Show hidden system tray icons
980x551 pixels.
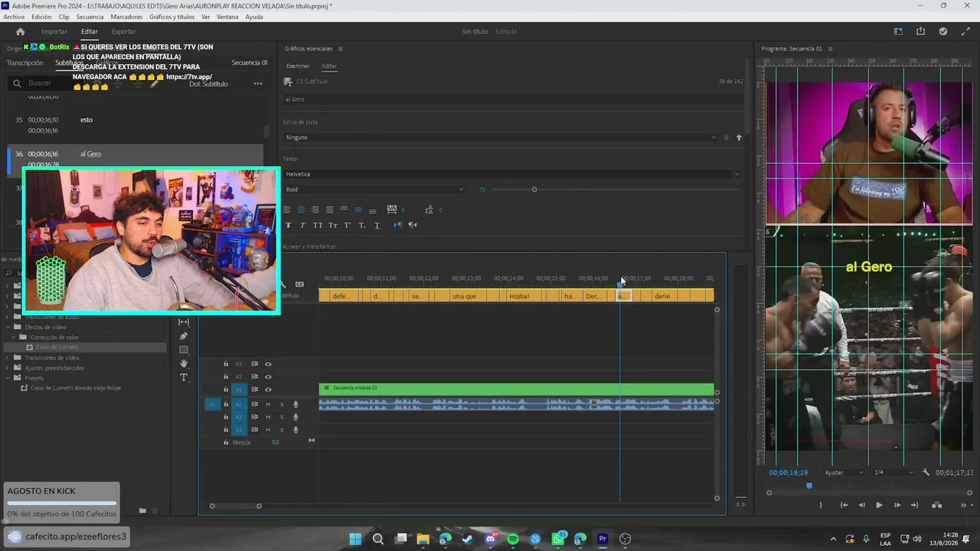tap(834, 539)
